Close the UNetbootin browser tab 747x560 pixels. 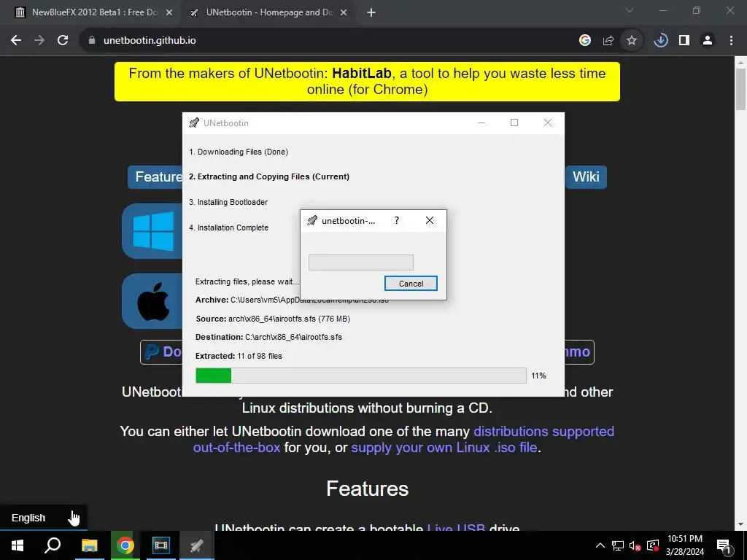tap(344, 13)
